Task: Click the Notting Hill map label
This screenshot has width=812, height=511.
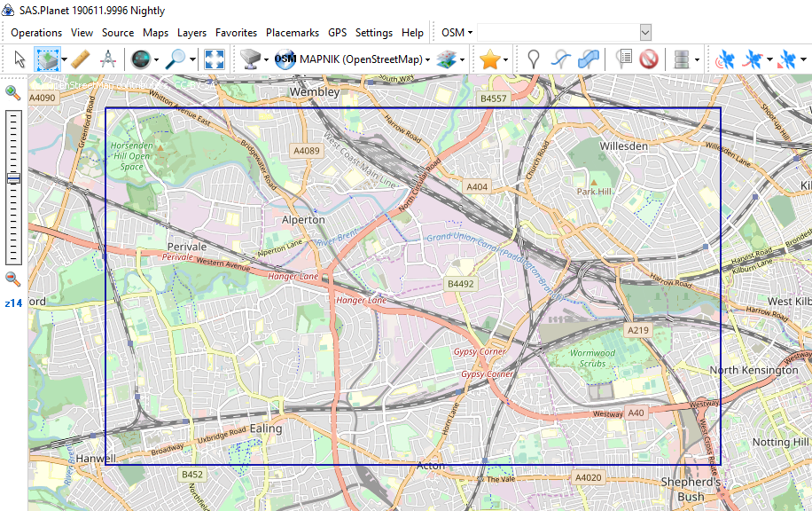Action: tap(780, 442)
